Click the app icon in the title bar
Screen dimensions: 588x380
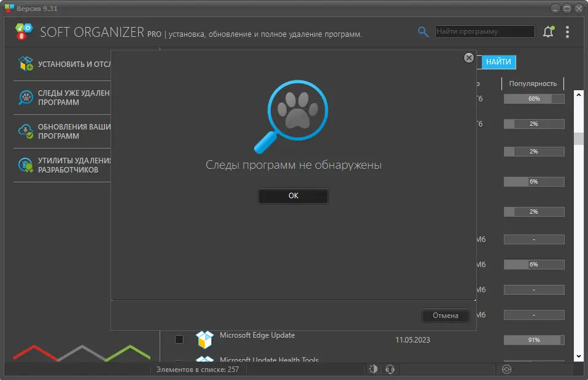(9, 8)
